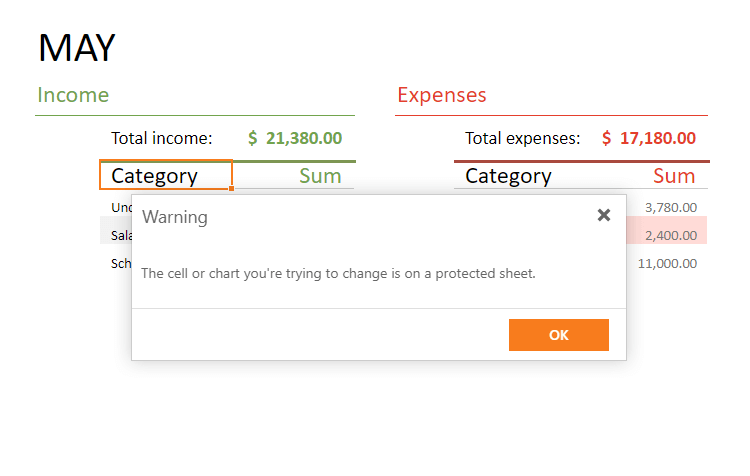The height and width of the screenshot is (476, 750).
Task: Select the $ 21,380.00 total income value
Action: pos(295,138)
